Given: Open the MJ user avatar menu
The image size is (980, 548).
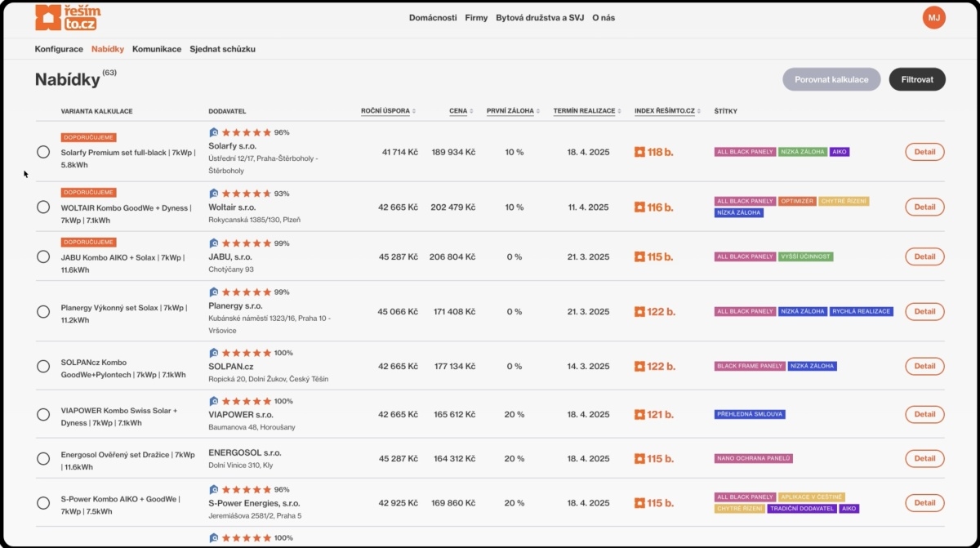Looking at the screenshot, I should point(933,17).
